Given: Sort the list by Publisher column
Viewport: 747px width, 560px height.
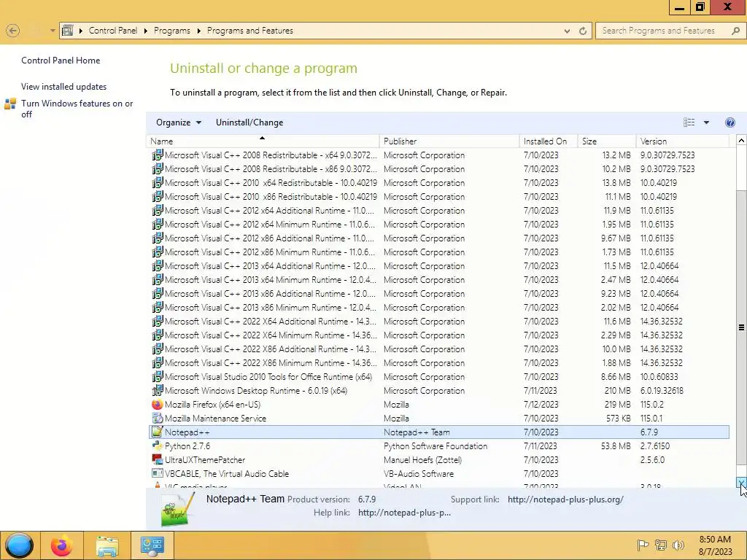Looking at the screenshot, I should 449,141.
